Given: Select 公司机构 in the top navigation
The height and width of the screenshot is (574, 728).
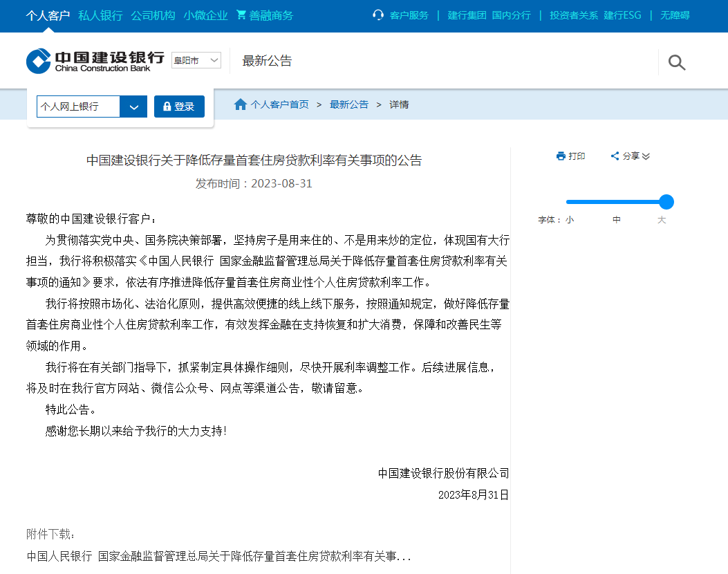Looking at the screenshot, I should [x=152, y=15].
